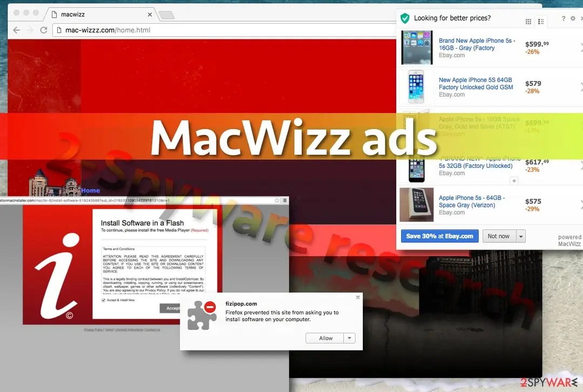583x392 pixels.
Task: Open settings gear in price popup
Action: pos(573,18)
